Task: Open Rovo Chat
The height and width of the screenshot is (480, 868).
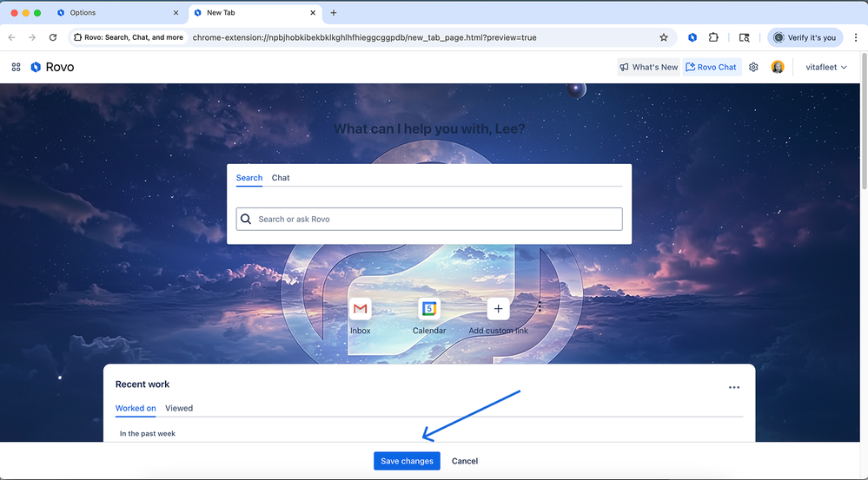Action: pos(712,67)
